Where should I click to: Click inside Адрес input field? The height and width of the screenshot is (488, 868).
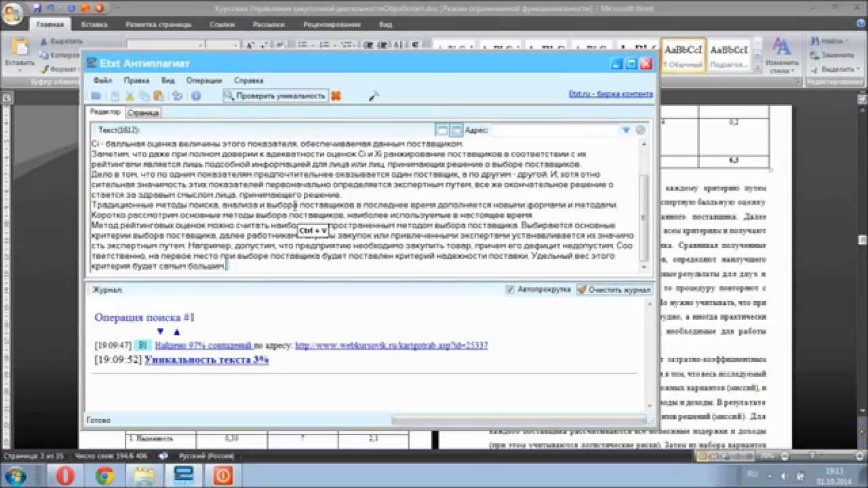[554, 129]
